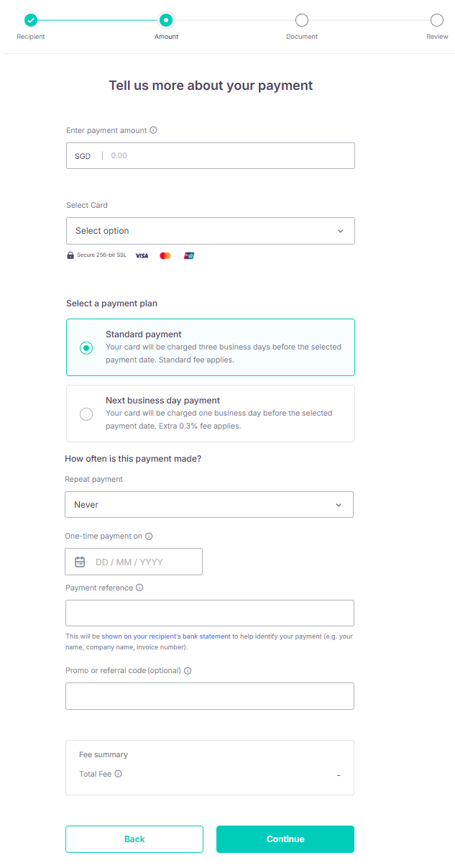Click info icon next to Promo or referral code
Viewport: 455px width, 868px height.
[188, 671]
